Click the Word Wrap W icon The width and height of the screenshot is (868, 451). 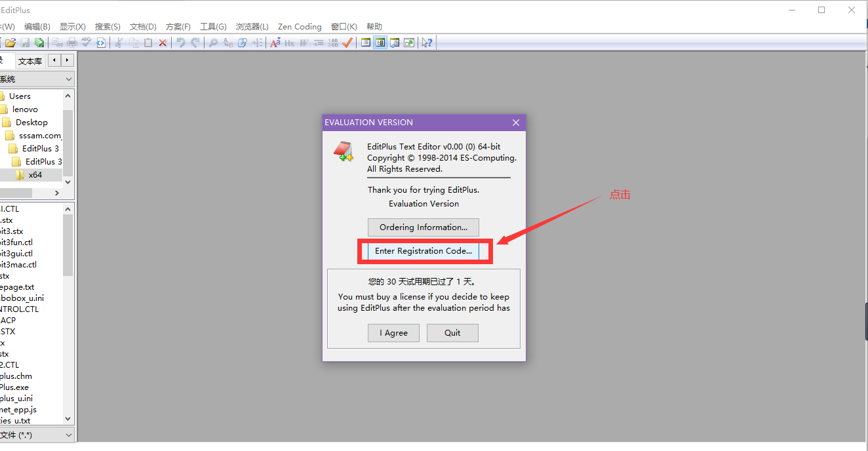coord(304,43)
